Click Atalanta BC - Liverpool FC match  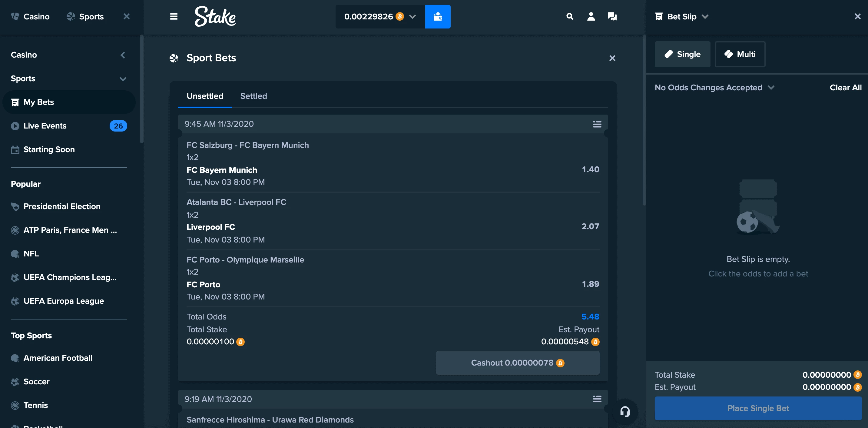pyautogui.click(x=236, y=202)
